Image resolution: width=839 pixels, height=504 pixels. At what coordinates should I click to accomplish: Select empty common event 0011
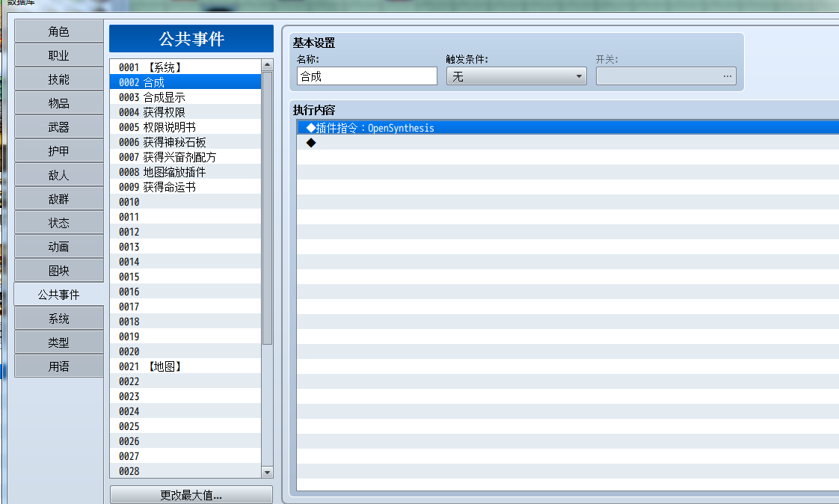coord(185,217)
